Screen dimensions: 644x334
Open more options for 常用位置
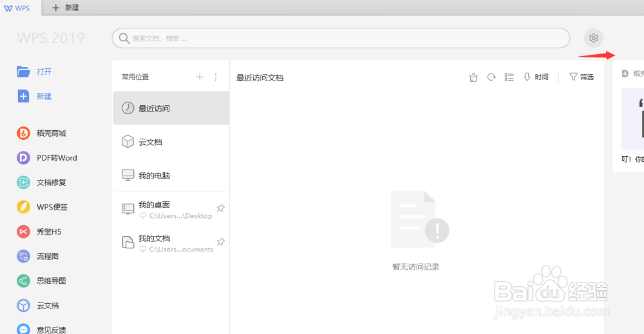point(216,77)
